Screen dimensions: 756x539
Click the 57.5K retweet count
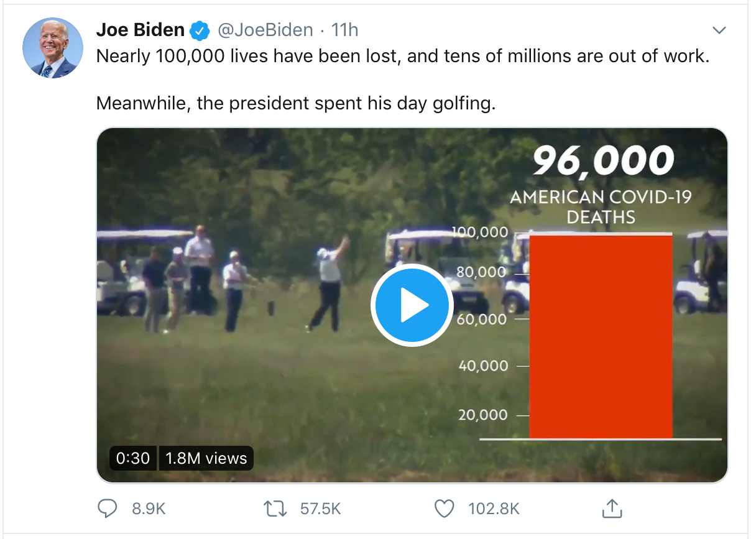click(x=320, y=509)
